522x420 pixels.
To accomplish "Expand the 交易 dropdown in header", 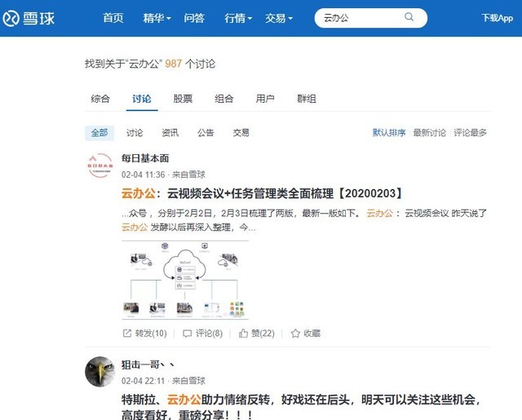I will [x=279, y=18].
